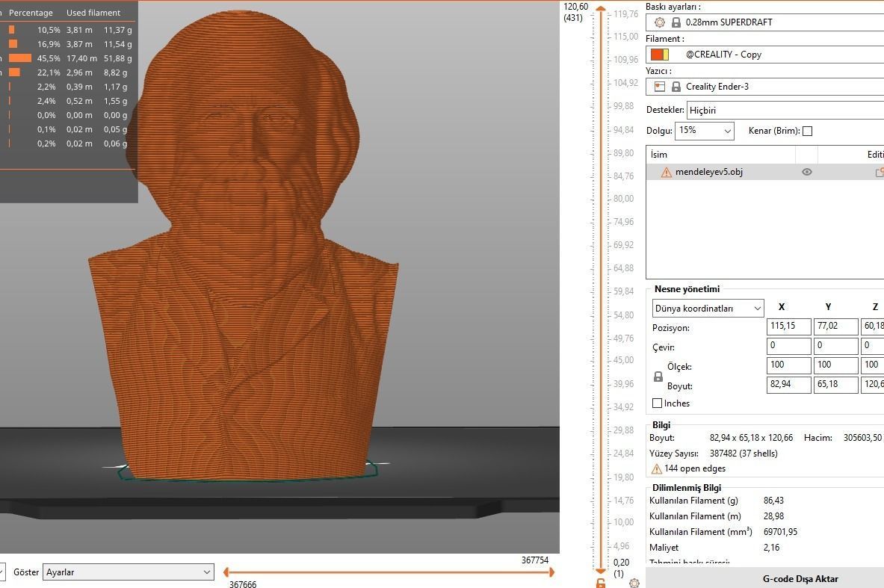
Task: Click the lock icon beside 0.28mm SUPERDRAFT
Action: pos(676,22)
